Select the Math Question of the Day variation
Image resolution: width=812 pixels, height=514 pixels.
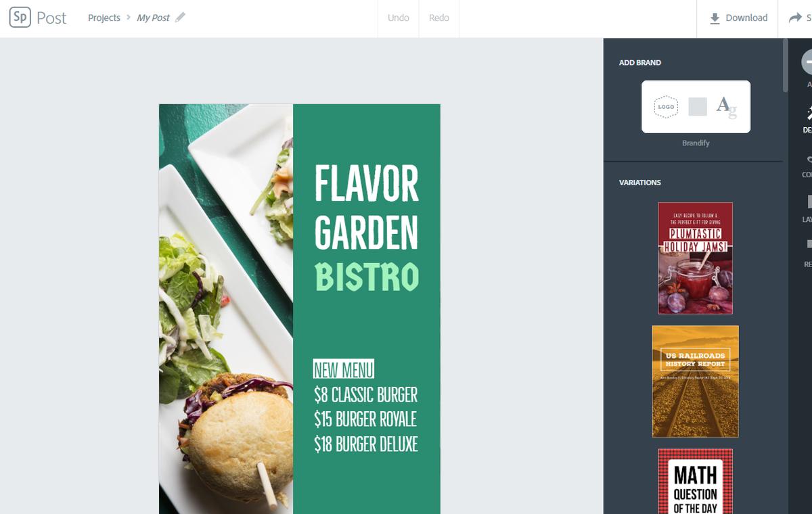click(696, 482)
